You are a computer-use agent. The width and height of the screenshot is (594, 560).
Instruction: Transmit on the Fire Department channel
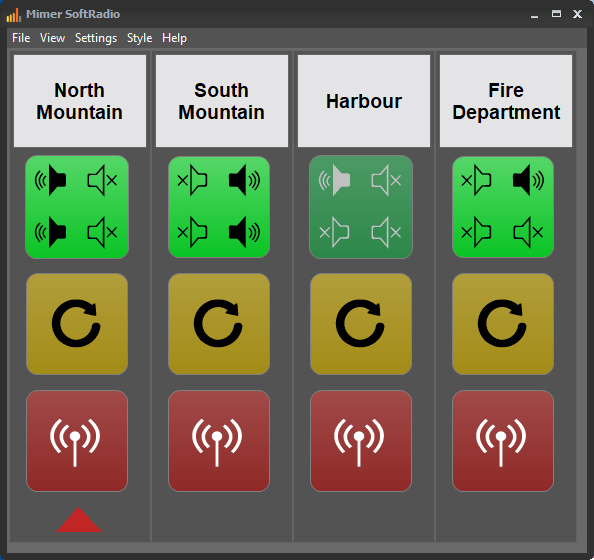(x=503, y=441)
